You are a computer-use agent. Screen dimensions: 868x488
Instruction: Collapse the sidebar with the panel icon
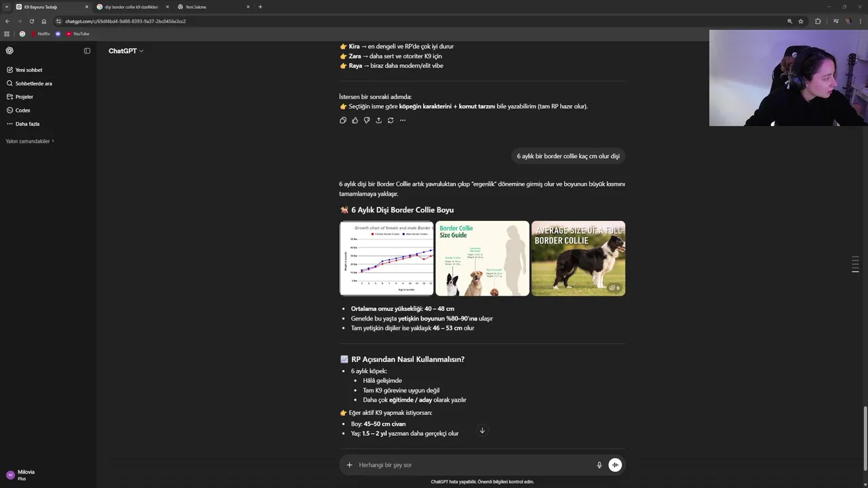point(87,51)
